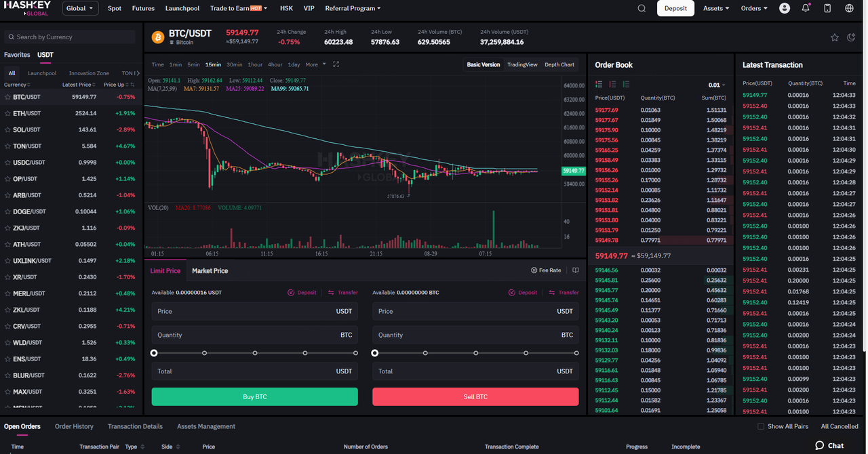Open the Orders dropdown
868x454 pixels.
pos(754,8)
